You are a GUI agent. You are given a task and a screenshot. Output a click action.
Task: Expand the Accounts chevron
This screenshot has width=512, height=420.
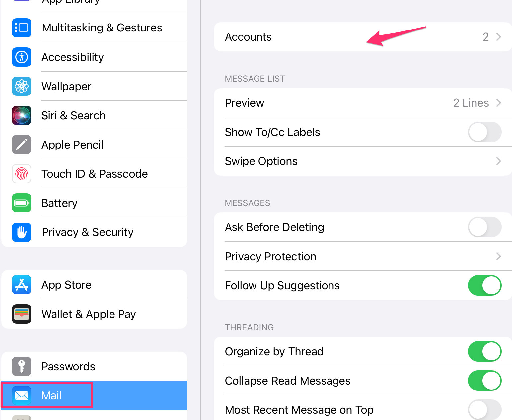point(498,37)
